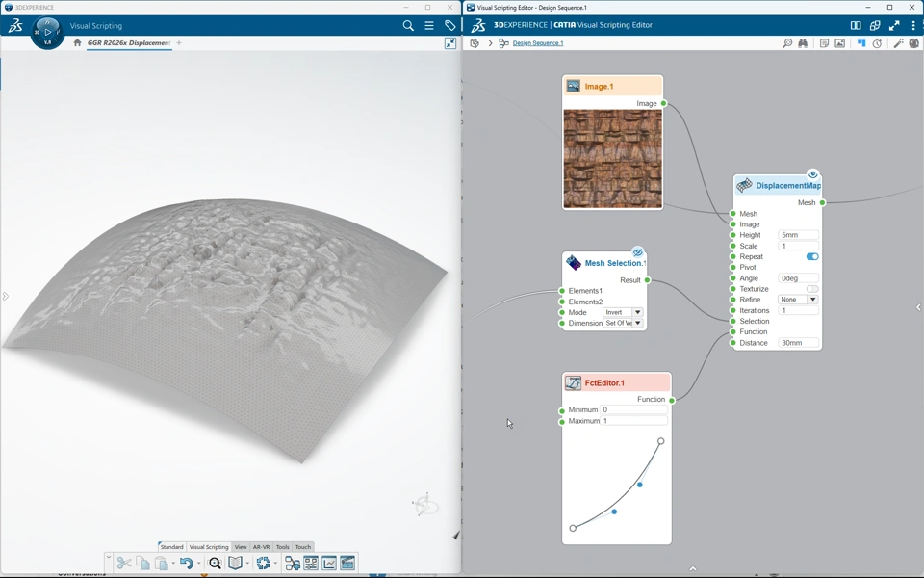Image resolution: width=924 pixels, height=578 pixels.
Task: Click the Cut scissors icon
Action: [x=124, y=564]
